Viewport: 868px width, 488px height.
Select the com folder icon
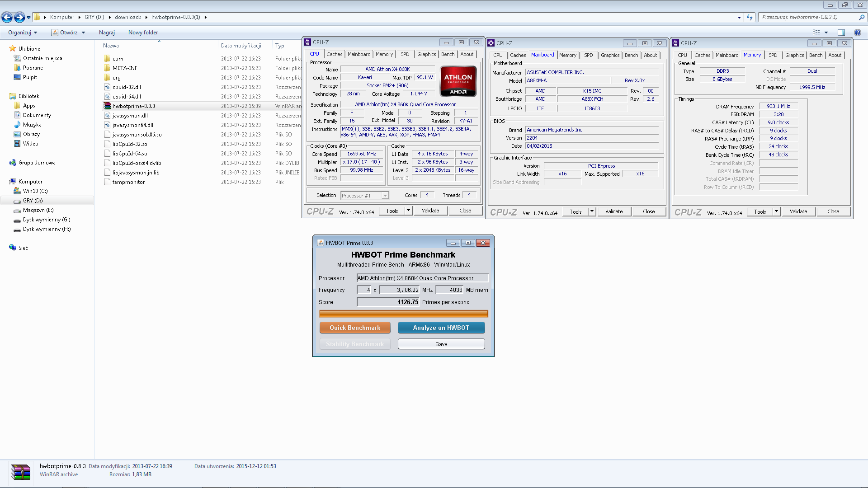107,58
